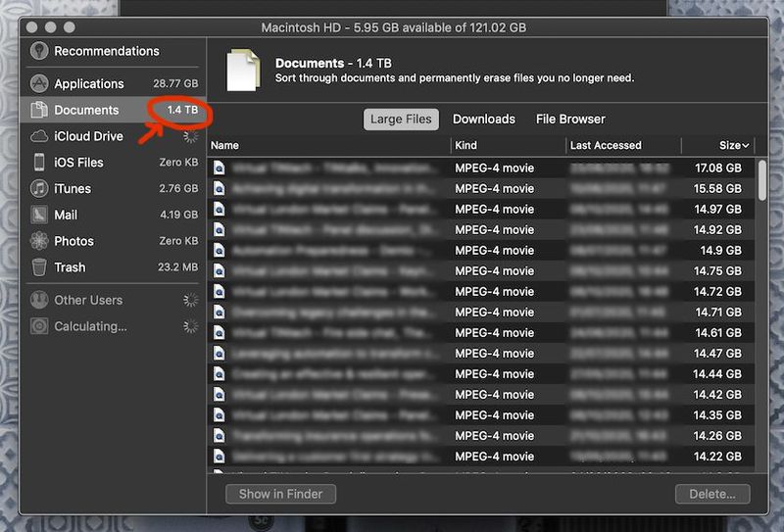Click the Trash bin icon

click(x=39, y=267)
